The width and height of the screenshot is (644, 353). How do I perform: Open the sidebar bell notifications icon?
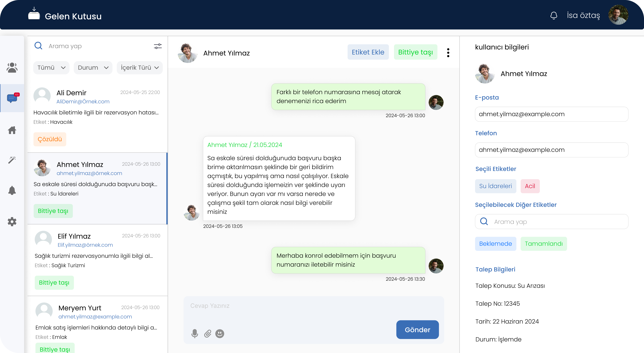(12, 190)
